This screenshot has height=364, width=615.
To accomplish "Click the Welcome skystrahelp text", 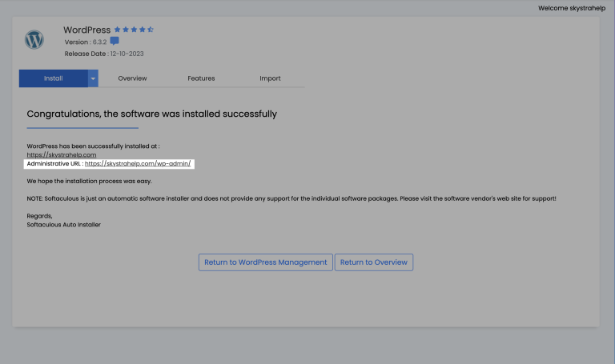I will pyautogui.click(x=572, y=8).
